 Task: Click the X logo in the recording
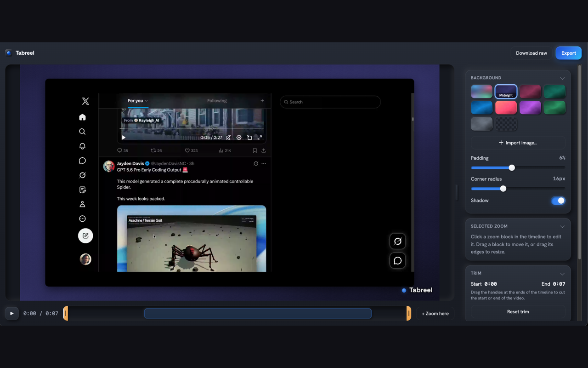click(85, 101)
